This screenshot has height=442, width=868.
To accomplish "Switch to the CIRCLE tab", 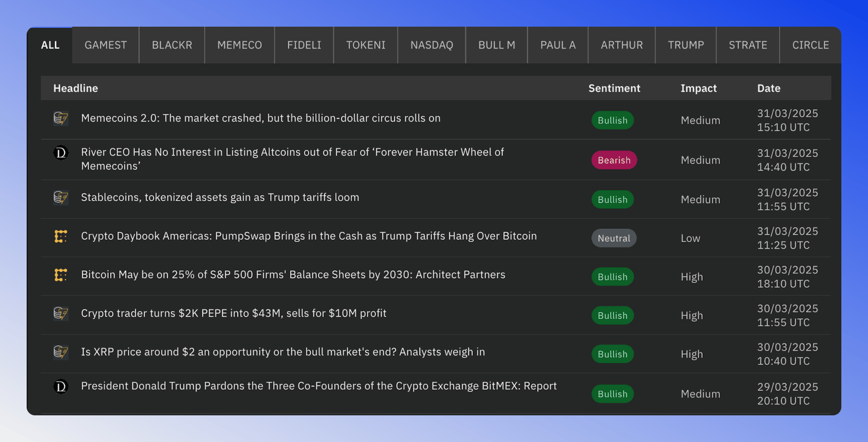I will coord(810,45).
